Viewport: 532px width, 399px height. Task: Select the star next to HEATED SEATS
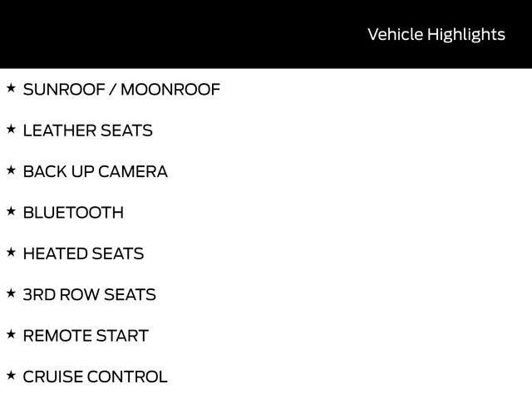(11, 252)
